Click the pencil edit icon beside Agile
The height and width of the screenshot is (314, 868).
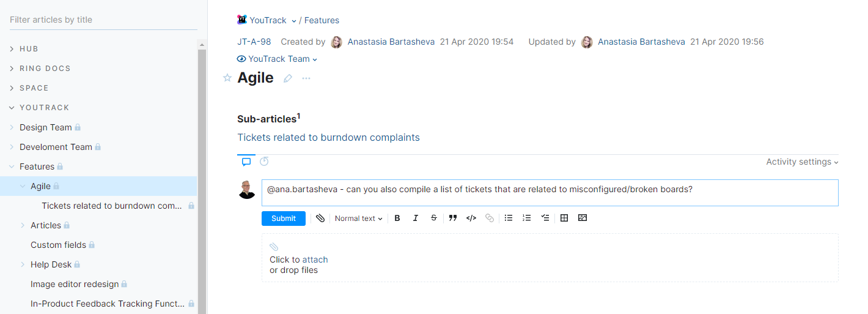tap(288, 78)
